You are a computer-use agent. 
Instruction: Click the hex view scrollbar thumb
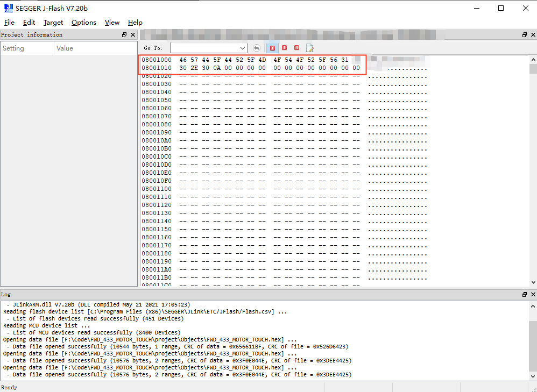click(533, 68)
